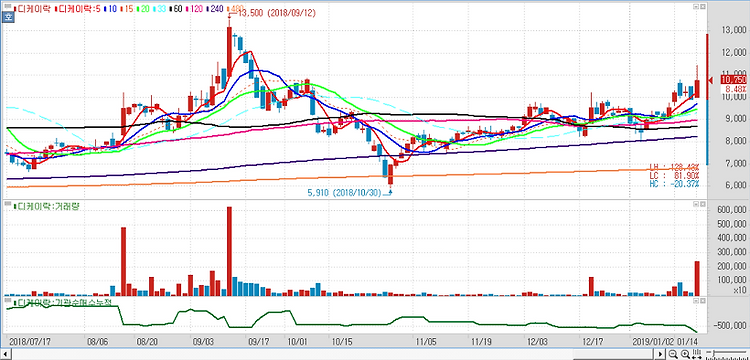Select the purple 240-day moving average legend
The width and height of the screenshot is (750, 360).
[x=216, y=9]
